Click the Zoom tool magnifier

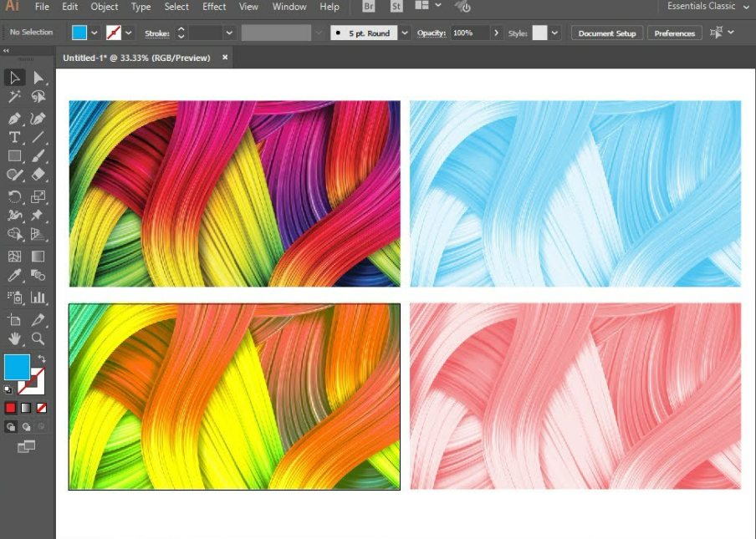38,338
